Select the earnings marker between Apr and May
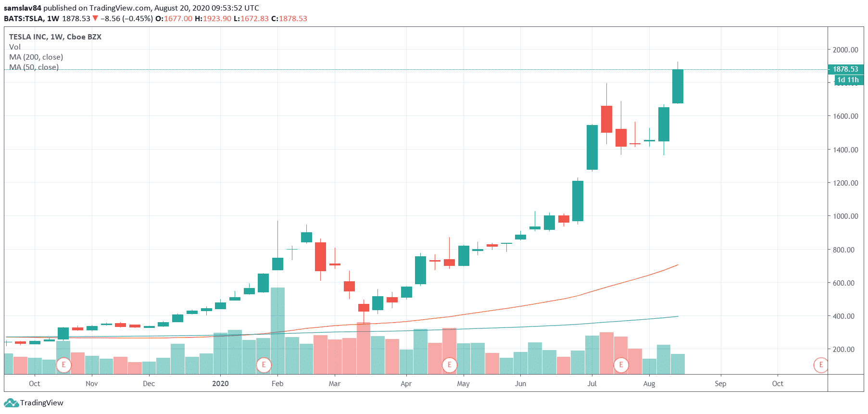This screenshot has width=868, height=414. 449,365
